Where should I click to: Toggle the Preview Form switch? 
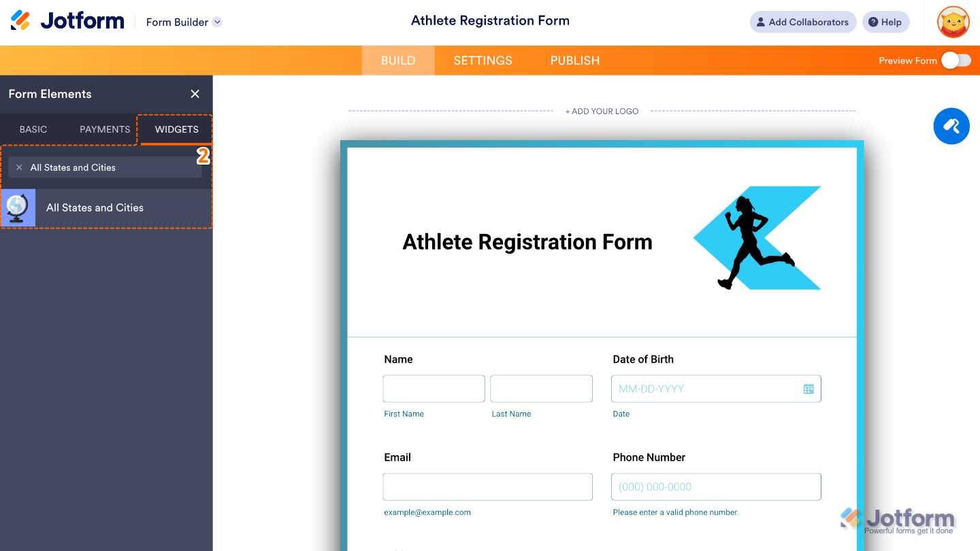[955, 60]
